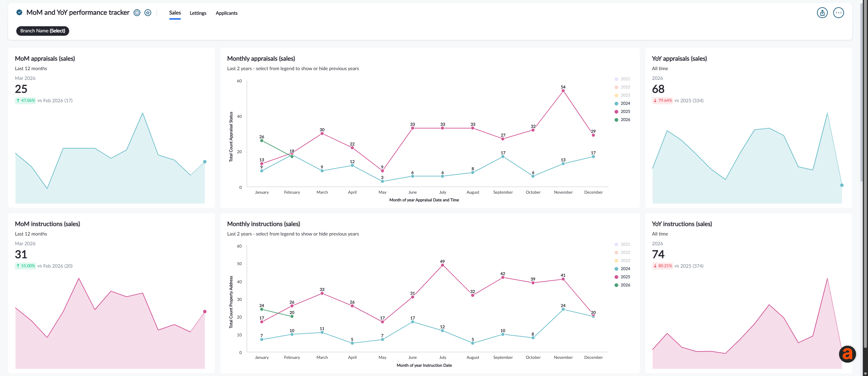Click the Monthly appraisals (sales) chart title
The image size is (868, 376).
point(261,59)
